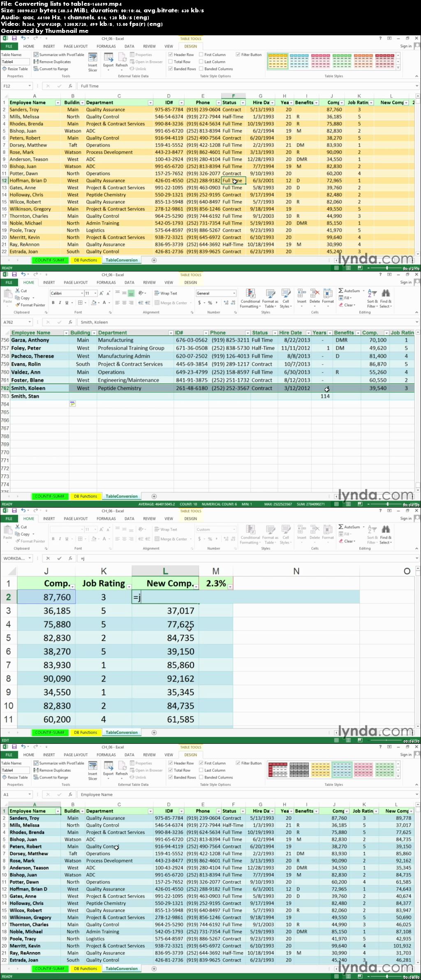Uncheck First Column in the teal-table window
This screenshot has width=421, height=980.
point(212,763)
